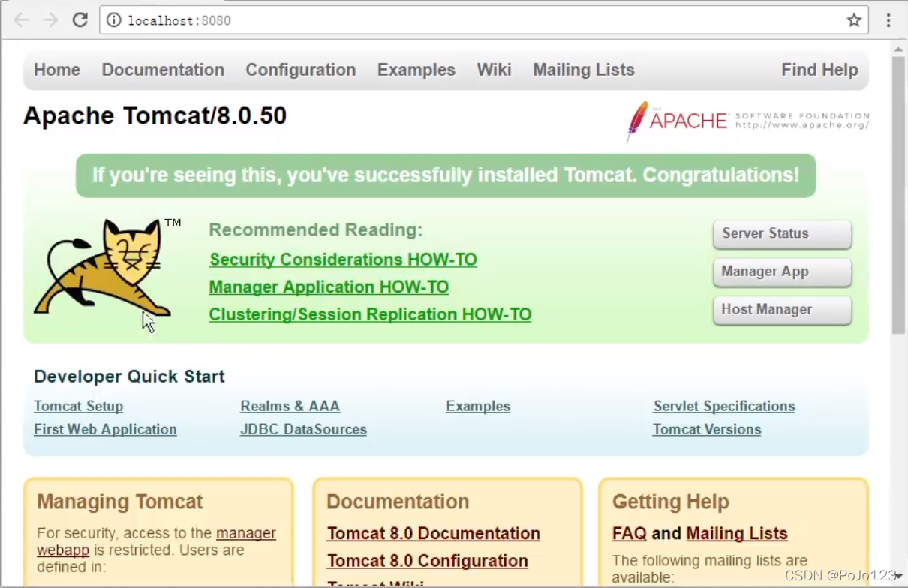This screenshot has height=588, width=908.
Task: Open the First Web Application link
Action: [105, 429]
